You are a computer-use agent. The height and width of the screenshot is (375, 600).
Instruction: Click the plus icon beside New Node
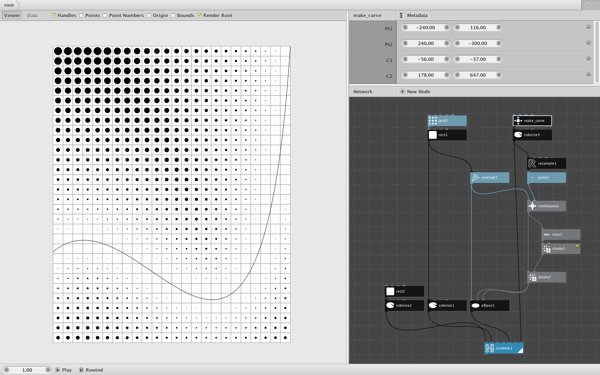point(402,91)
